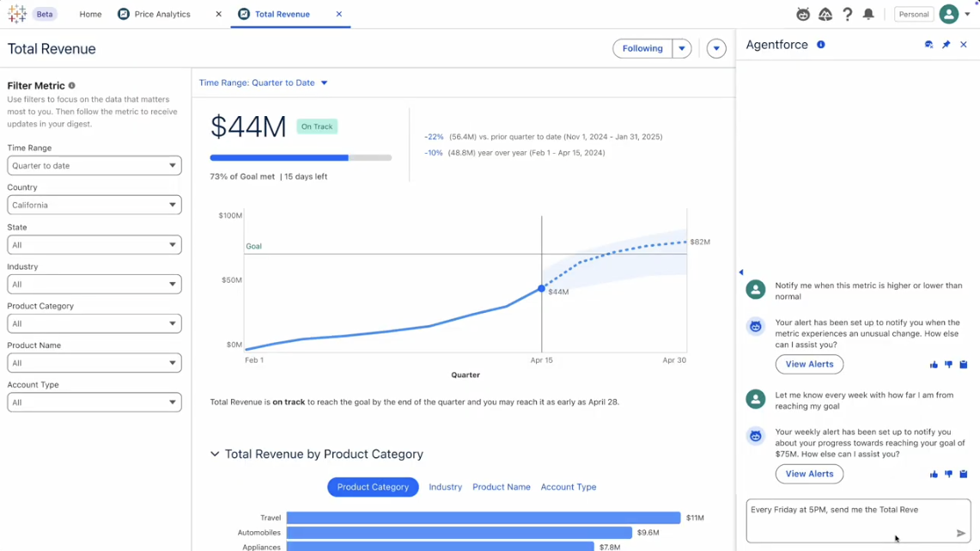Screen dimensions: 980x551
Task: Click the help question mark icon
Action: pyautogui.click(x=847, y=14)
